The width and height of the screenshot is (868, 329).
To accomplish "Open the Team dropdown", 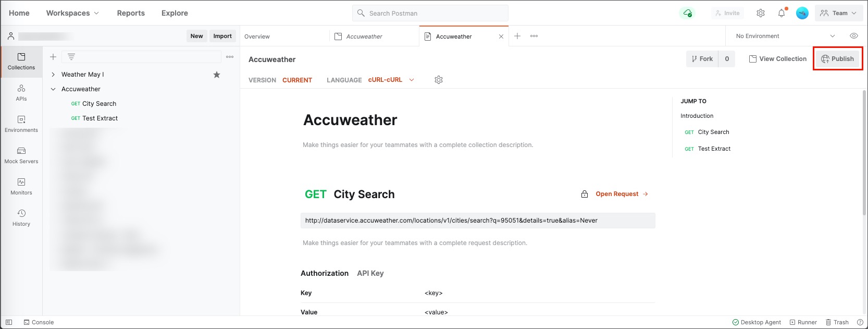I will point(839,13).
